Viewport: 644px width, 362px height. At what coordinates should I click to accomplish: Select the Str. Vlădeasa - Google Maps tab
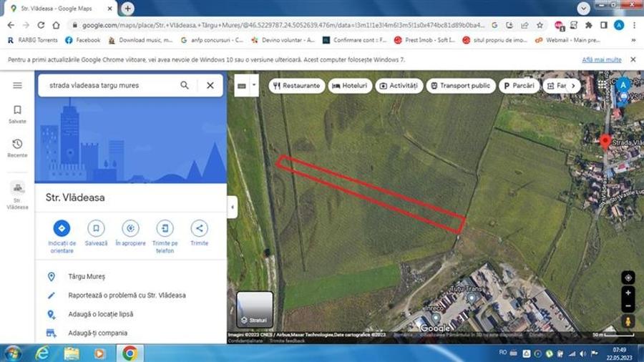pos(61,8)
